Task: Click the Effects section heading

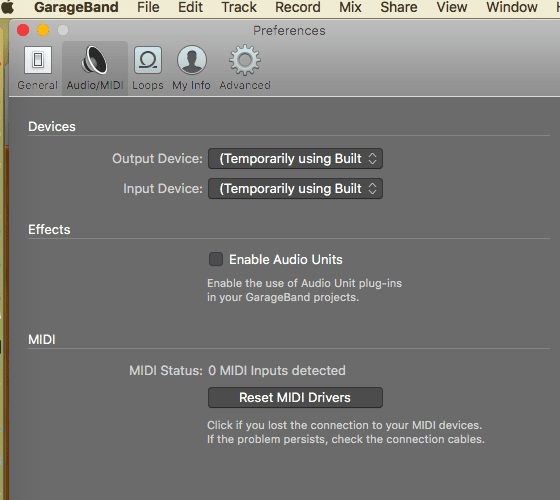Action: (x=49, y=230)
